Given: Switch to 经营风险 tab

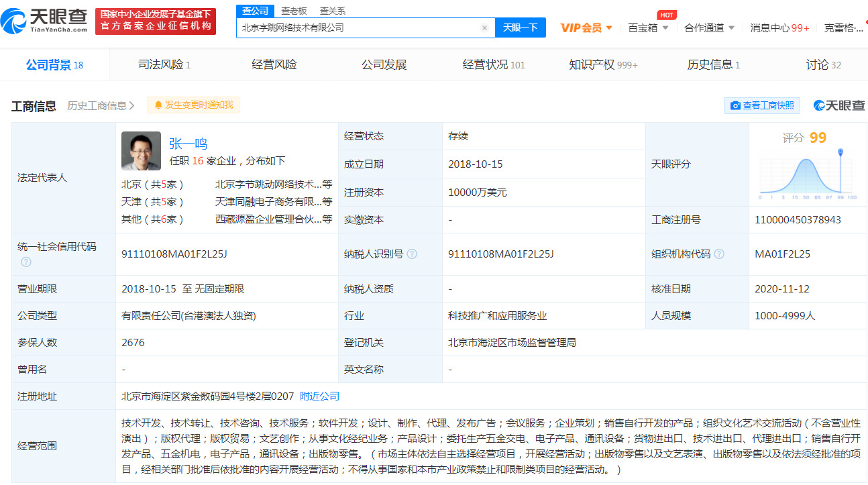Looking at the screenshot, I should pyautogui.click(x=274, y=65).
